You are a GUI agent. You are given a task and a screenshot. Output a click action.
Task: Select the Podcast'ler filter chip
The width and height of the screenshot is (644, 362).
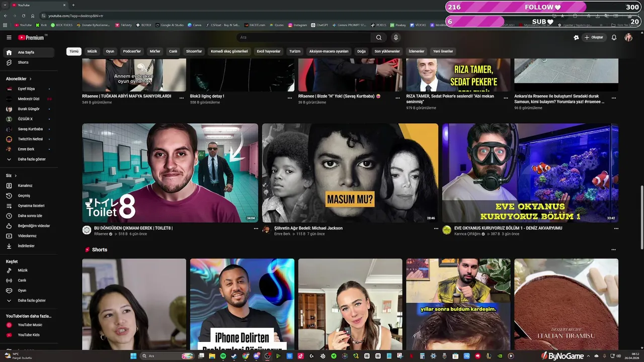pyautogui.click(x=132, y=51)
